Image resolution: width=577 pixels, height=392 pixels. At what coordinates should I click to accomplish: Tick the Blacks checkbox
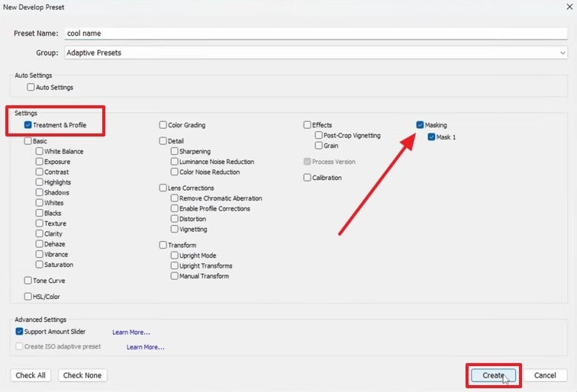coord(40,213)
